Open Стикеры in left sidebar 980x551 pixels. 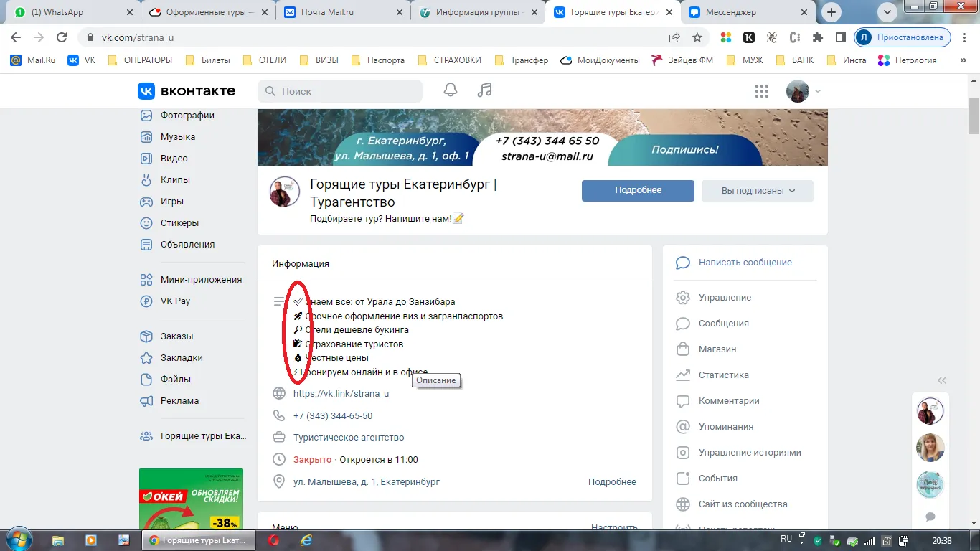pyautogui.click(x=169, y=223)
